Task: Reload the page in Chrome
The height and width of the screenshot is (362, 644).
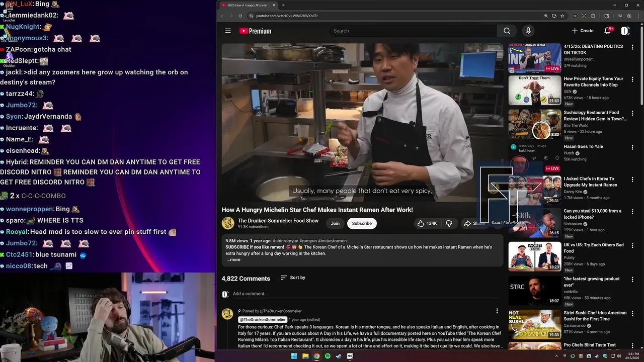Action: (x=240, y=16)
